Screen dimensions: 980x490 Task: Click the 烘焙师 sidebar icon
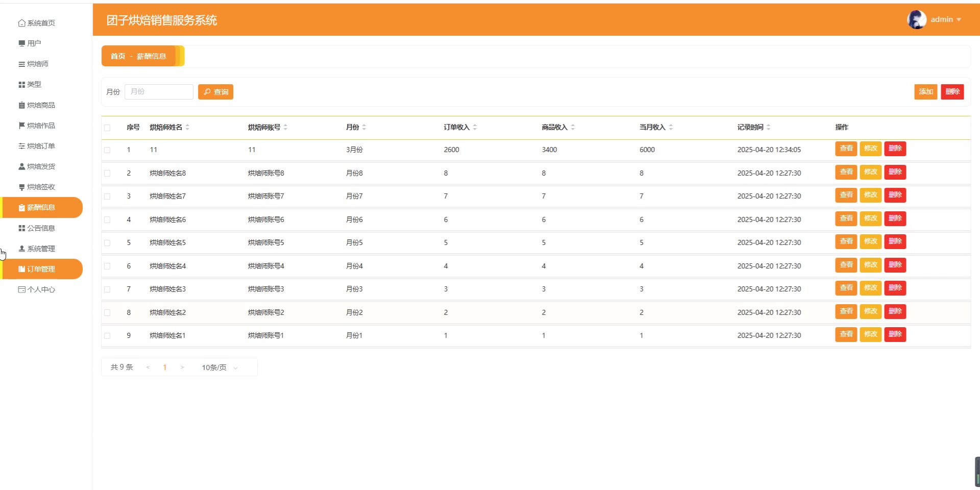point(21,64)
